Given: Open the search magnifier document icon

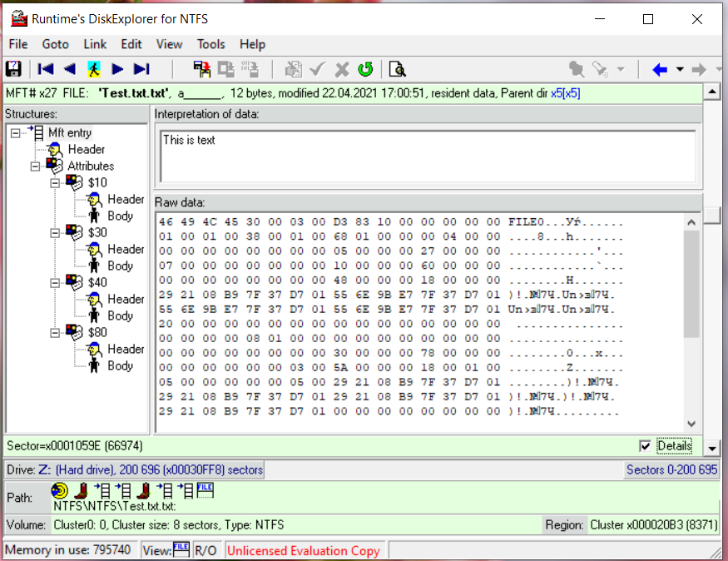Looking at the screenshot, I should point(398,69).
